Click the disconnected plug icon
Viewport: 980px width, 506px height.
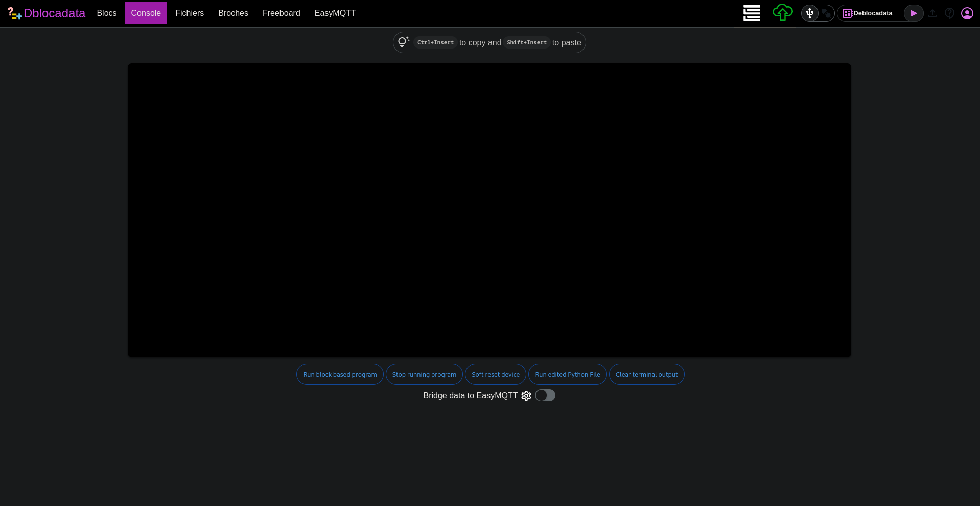click(826, 13)
